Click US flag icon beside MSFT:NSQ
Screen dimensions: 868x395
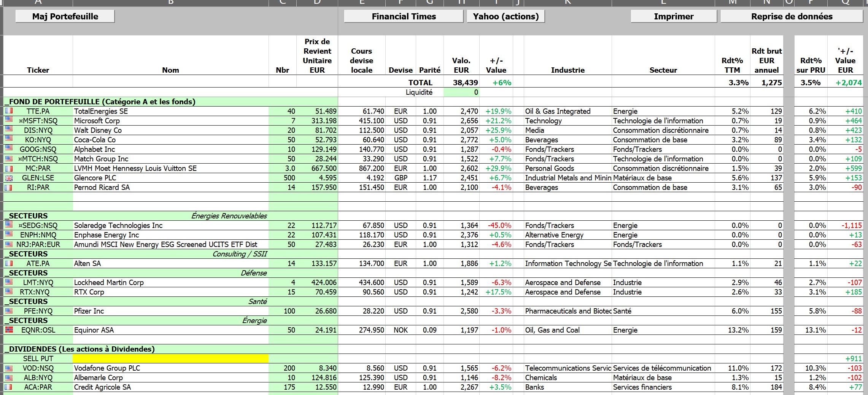pyautogui.click(x=9, y=119)
